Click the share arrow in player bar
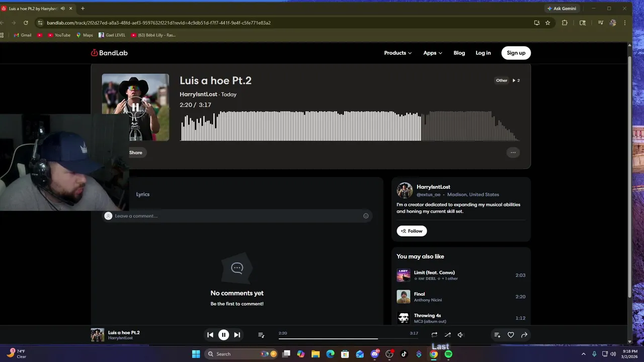Image resolution: width=644 pixels, height=362 pixels. 524,335
